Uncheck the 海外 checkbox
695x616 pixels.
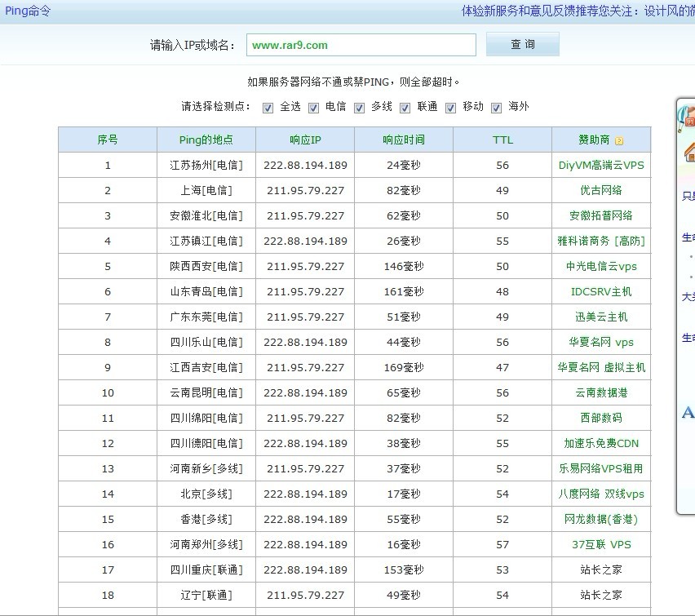496,108
